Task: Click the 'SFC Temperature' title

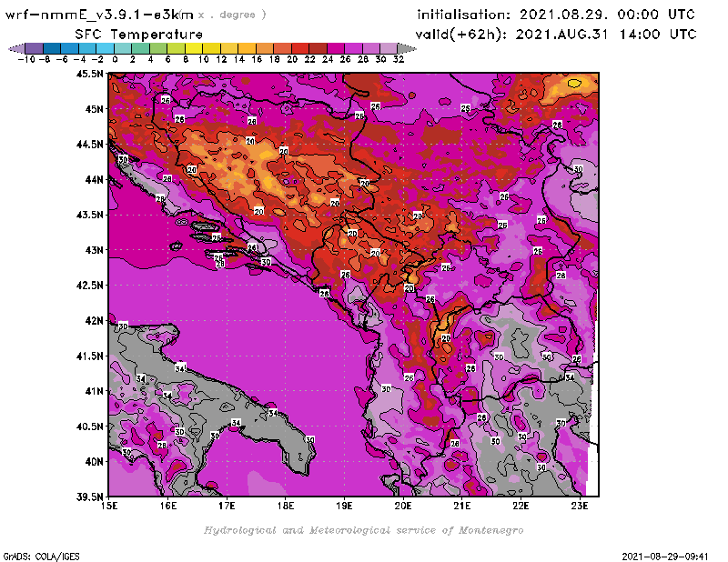Action: (x=139, y=35)
